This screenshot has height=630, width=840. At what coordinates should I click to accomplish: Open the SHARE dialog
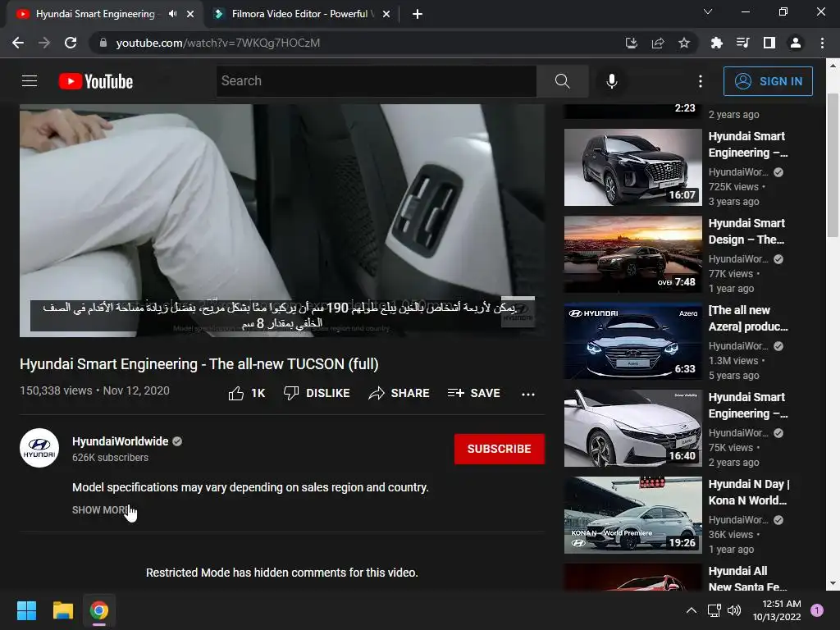[x=399, y=393]
